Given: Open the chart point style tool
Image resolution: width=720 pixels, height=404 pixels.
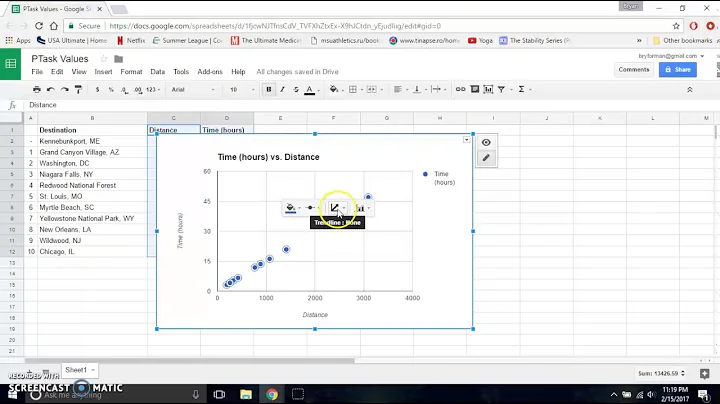Looking at the screenshot, I should pos(313,208).
